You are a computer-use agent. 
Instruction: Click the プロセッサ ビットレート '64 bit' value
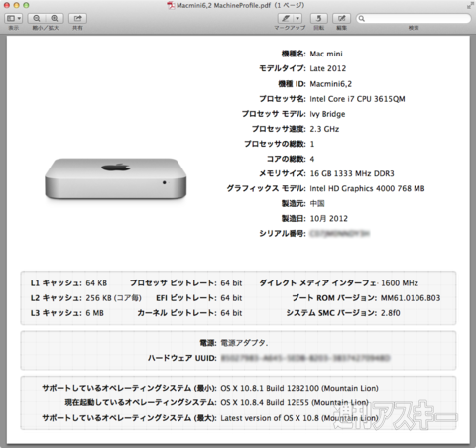(x=231, y=283)
